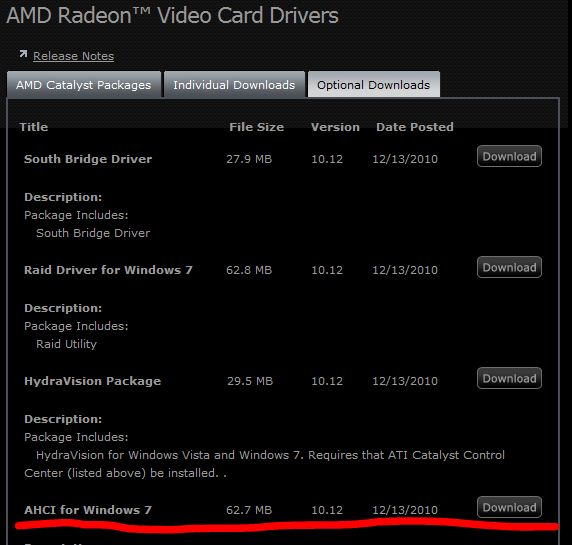
Task: Select the Optional Downloads tab
Action: click(x=374, y=85)
